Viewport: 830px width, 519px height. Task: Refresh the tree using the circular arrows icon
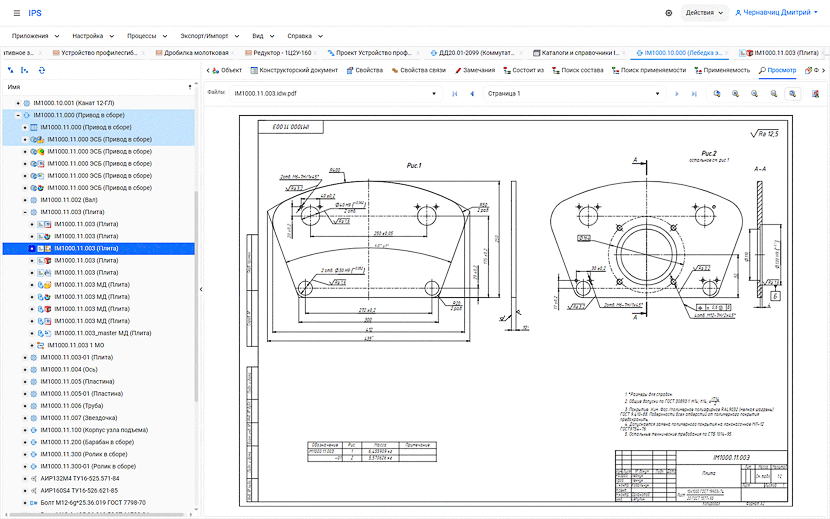(x=42, y=70)
